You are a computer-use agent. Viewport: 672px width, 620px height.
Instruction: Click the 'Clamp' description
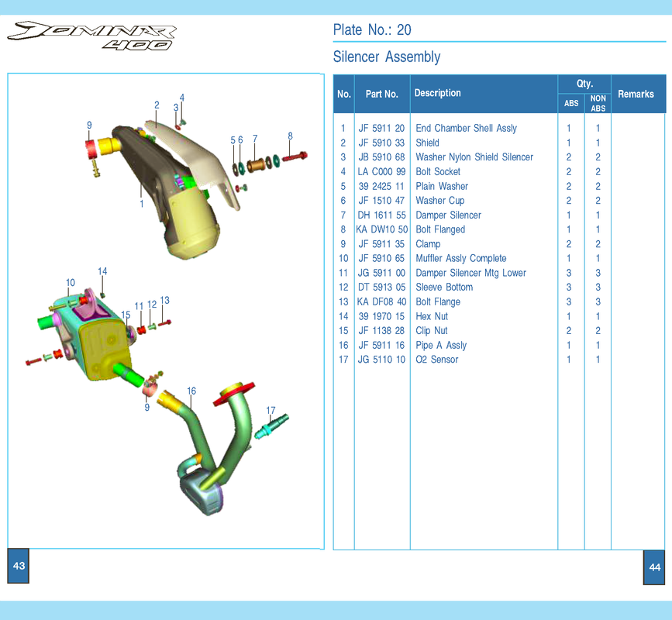pyautogui.click(x=428, y=244)
